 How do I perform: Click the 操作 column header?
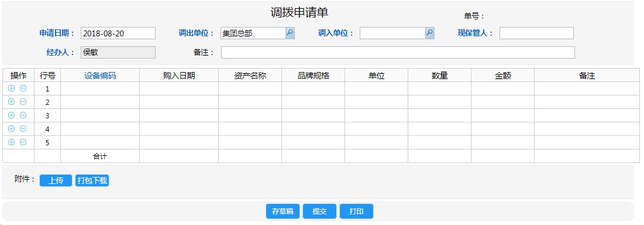[19, 76]
